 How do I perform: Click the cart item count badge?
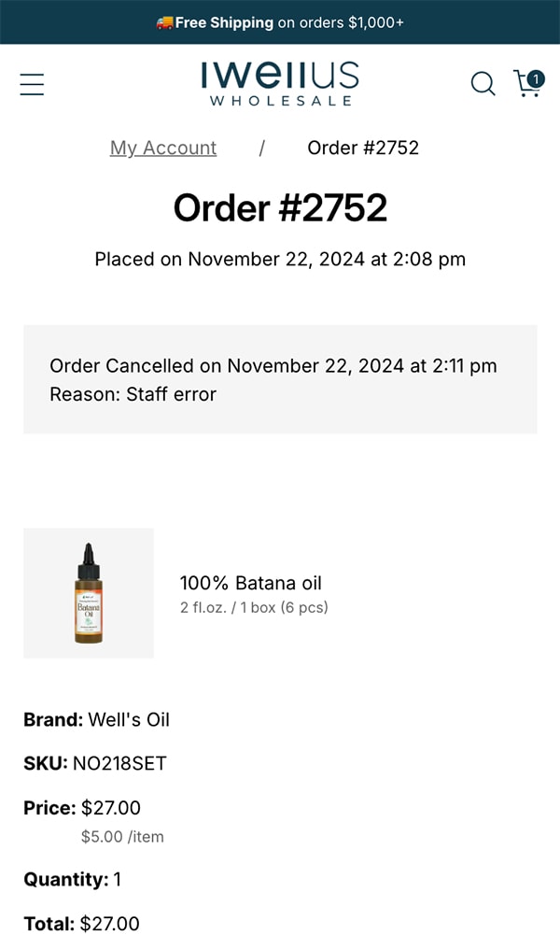tap(536, 78)
